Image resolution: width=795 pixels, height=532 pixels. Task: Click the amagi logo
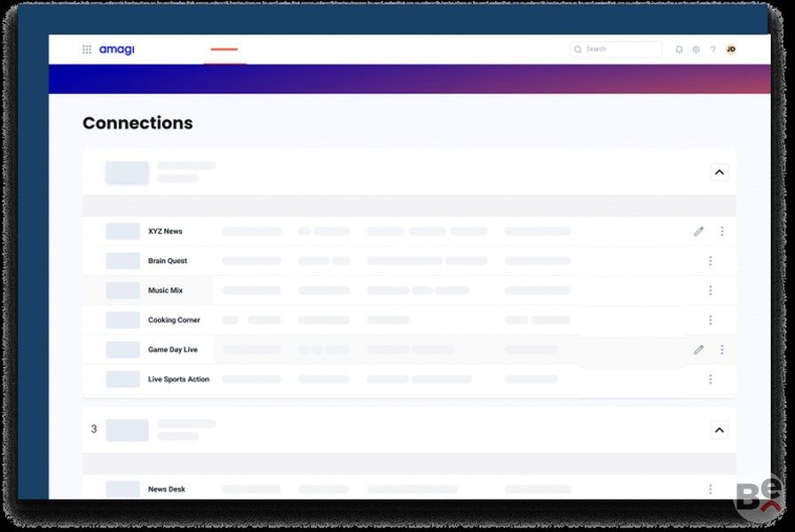click(x=116, y=49)
